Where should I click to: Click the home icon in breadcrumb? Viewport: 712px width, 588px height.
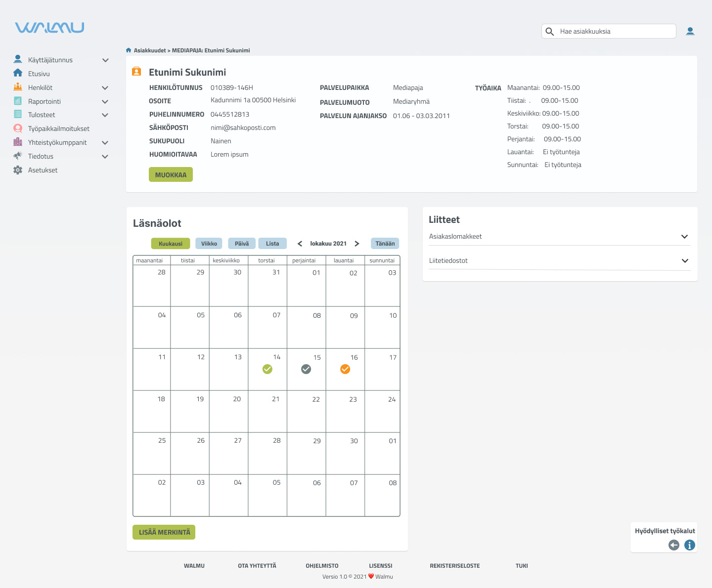(x=129, y=50)
